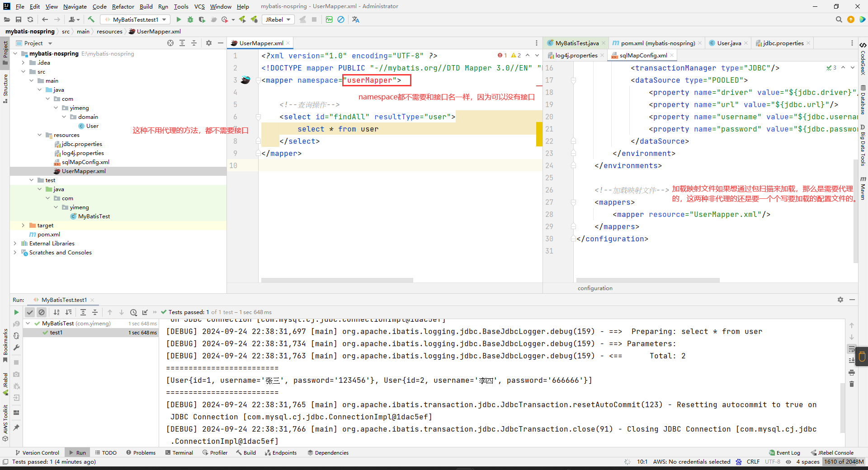The width and height of the screenshot is (868, 470).
Task: Clear console with trash icon
Action: [852, 384]
